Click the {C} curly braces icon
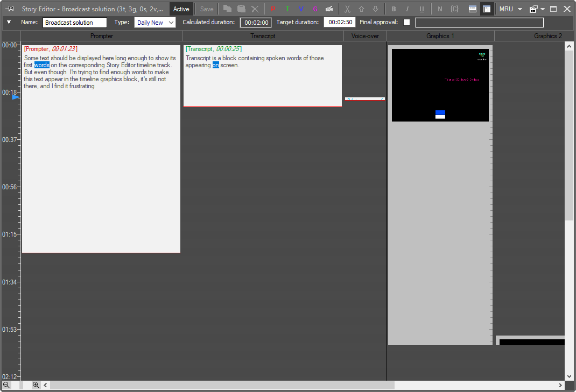The height and width of the screenshot is (392, 576). pos(455,9)
